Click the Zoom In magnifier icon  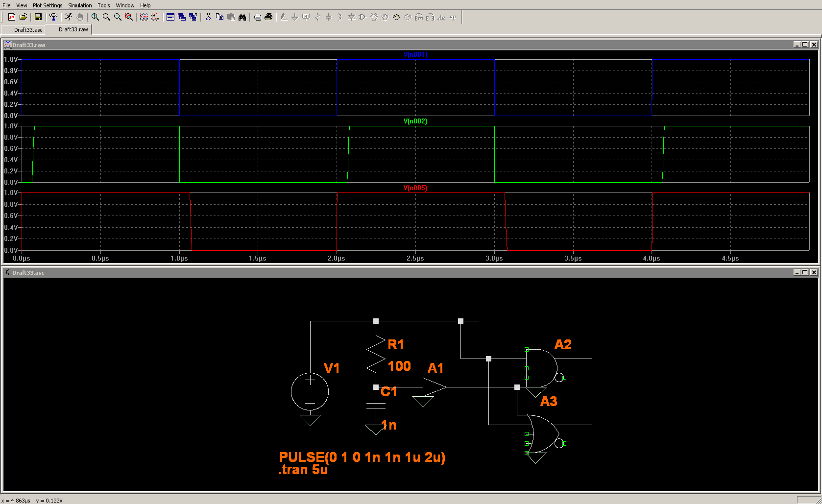[95, 17]
